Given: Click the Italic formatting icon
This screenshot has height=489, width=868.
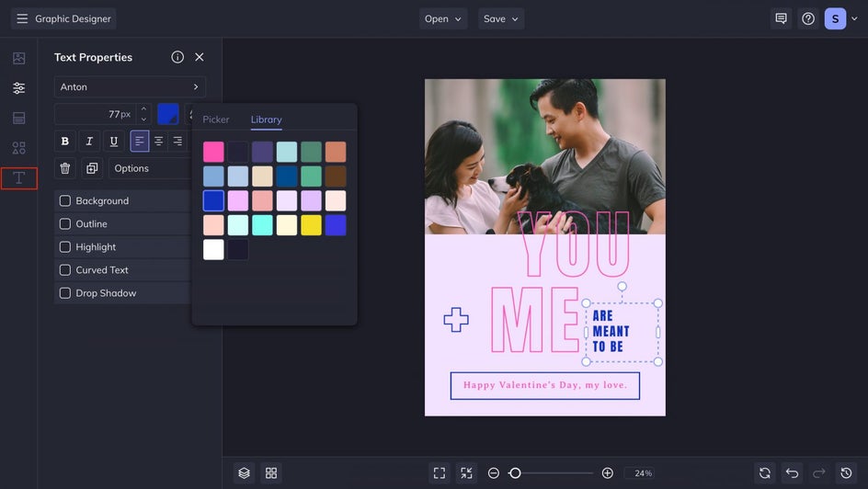Looking at the screenshot, I should tap(89, 142).
